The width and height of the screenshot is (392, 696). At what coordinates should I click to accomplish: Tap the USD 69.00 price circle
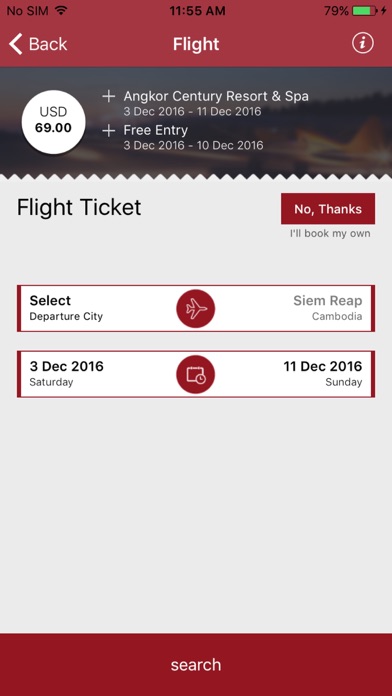53,122
